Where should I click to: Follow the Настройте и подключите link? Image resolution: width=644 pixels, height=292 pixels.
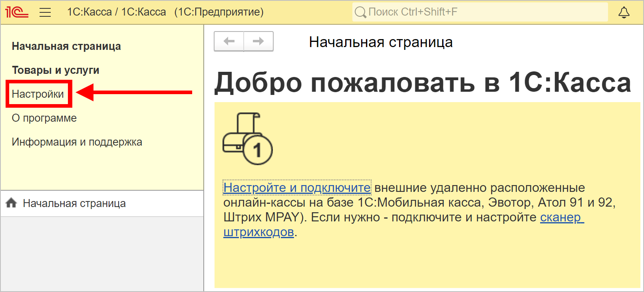click(x=297, y=187)
